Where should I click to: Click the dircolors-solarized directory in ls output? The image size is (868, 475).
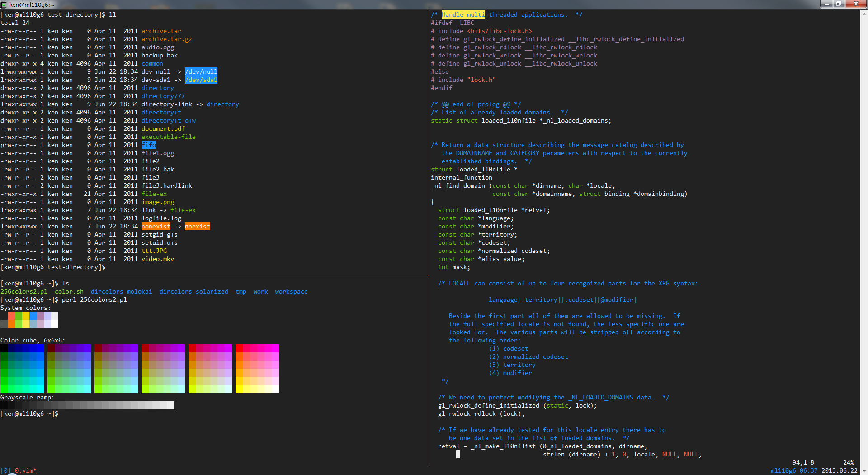(x=193, y=291)
